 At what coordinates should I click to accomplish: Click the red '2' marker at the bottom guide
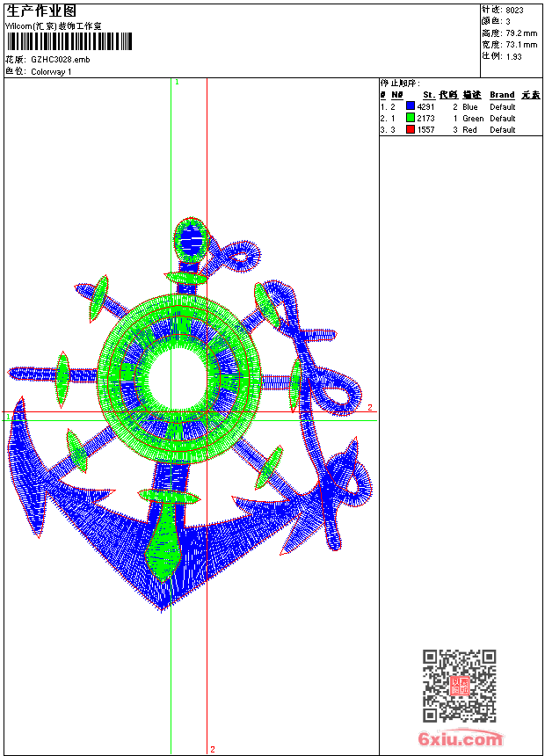[x=213, y=749]
